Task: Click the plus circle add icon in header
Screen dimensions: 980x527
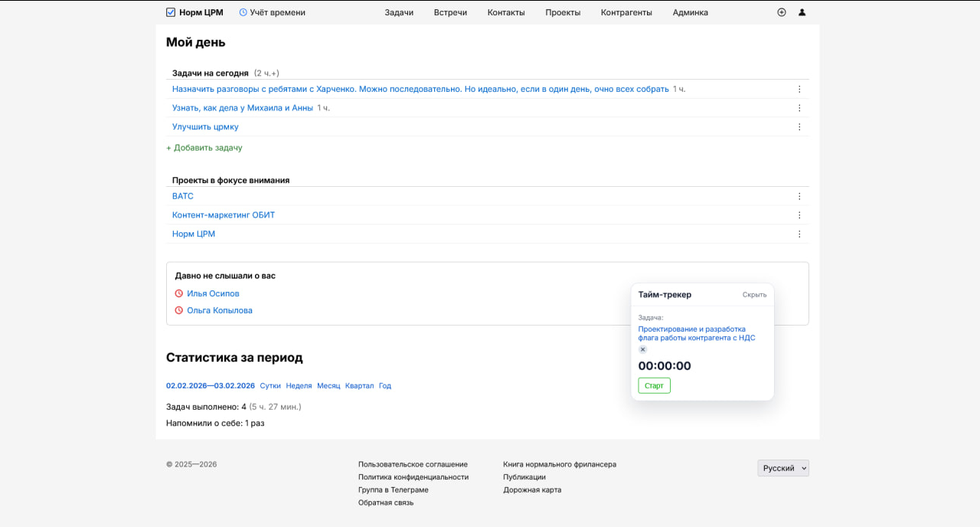Action: click(782, 12)
